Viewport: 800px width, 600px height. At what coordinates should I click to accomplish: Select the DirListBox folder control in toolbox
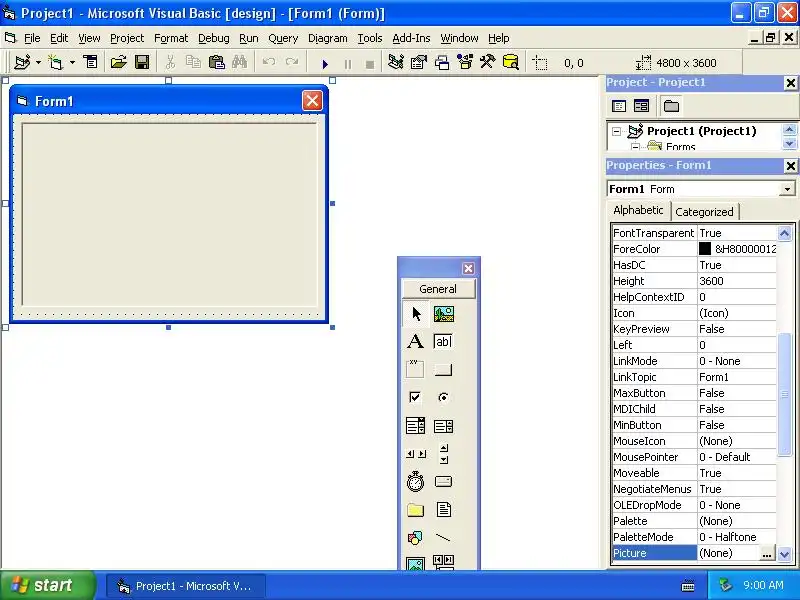click(x=416, y=509)
